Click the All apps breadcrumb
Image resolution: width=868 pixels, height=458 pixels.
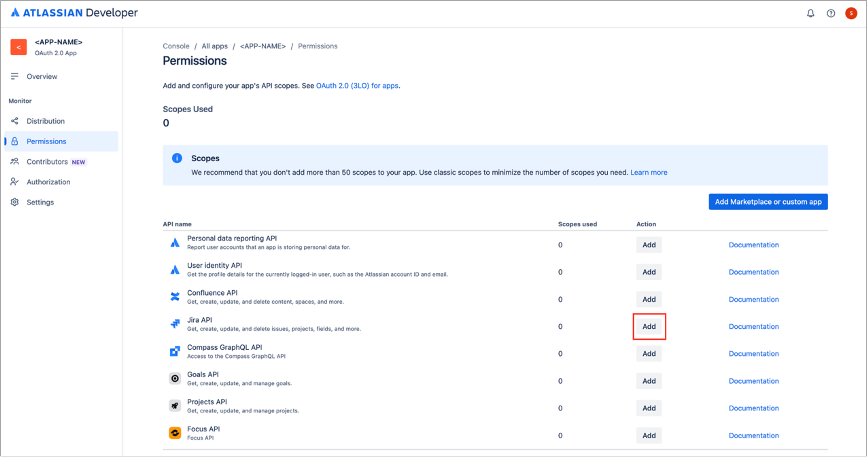[215, 46]
